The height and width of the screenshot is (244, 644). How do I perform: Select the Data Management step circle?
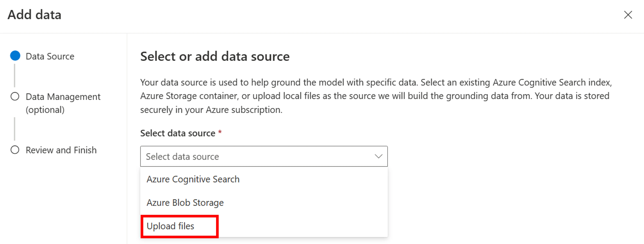tap(15, 96)
